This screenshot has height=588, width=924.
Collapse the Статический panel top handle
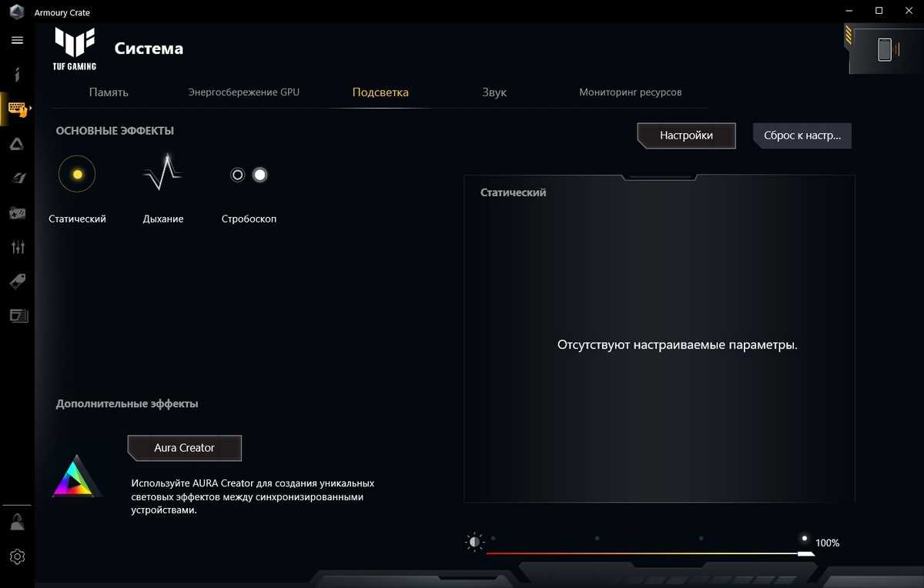point(658,177)
